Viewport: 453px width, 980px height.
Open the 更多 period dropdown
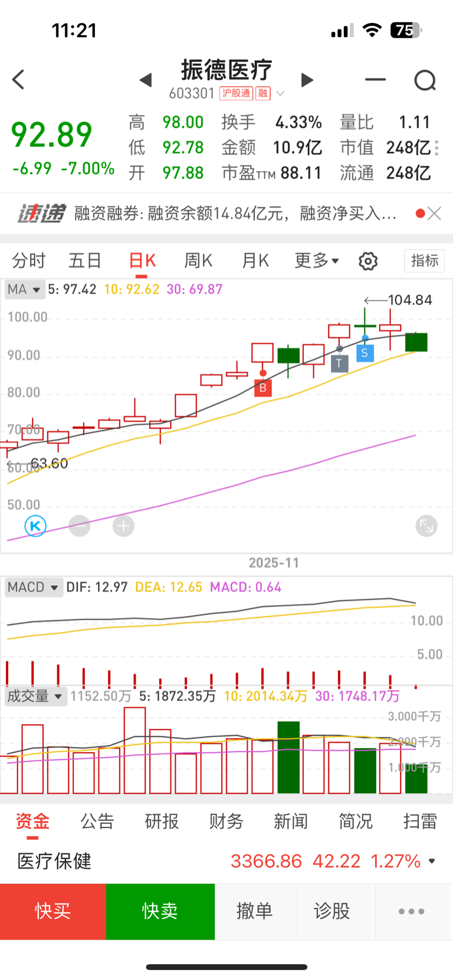click(x=317, y=260)
